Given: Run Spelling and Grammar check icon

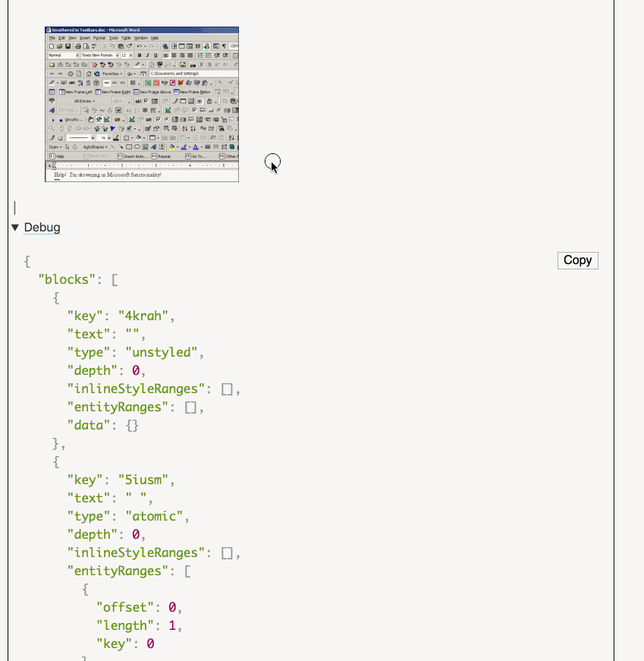Looking at the screenshot, I should (x=93, y=46).
